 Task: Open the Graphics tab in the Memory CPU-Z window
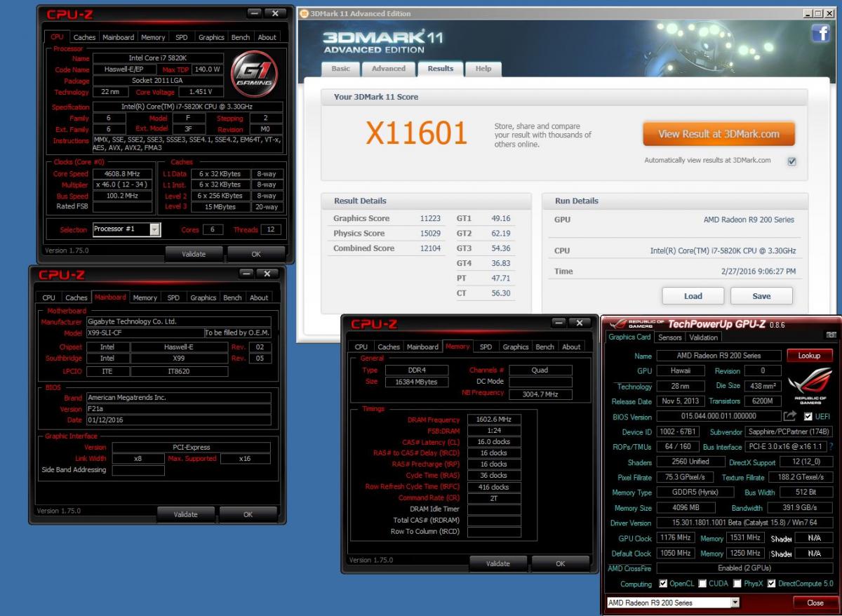tap(515, 347)
